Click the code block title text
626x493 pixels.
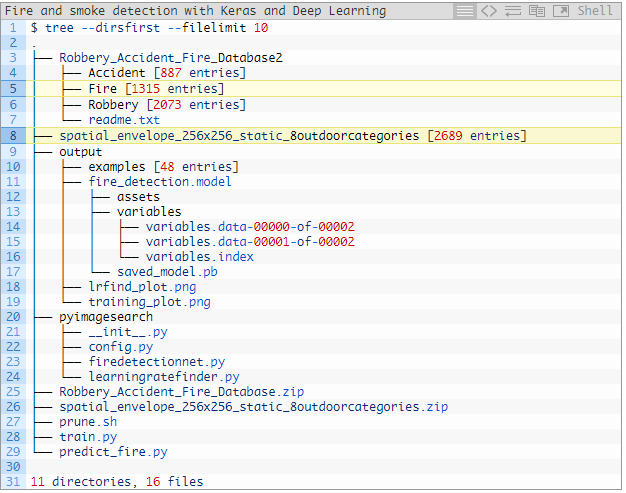pos(195,11)
